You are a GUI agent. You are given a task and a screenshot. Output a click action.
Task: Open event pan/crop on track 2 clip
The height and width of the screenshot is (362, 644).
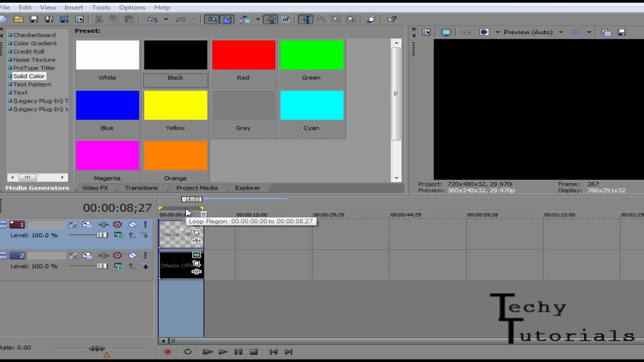196,263
